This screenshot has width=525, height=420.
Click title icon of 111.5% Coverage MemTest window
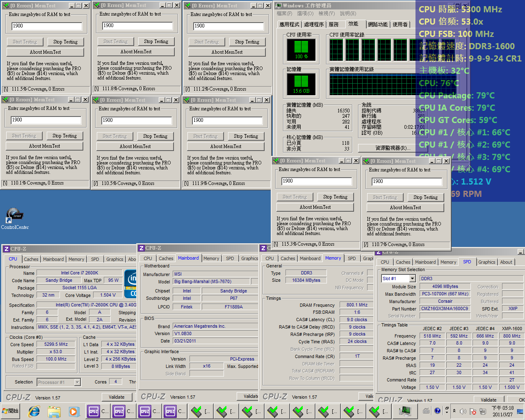(5, 5)
